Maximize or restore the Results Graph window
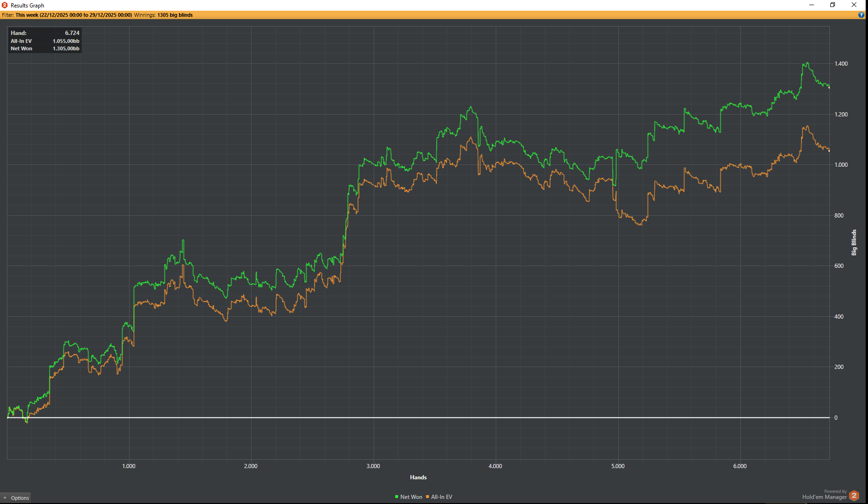This screenshot has width=868, height=504. [x=833, y=5]
